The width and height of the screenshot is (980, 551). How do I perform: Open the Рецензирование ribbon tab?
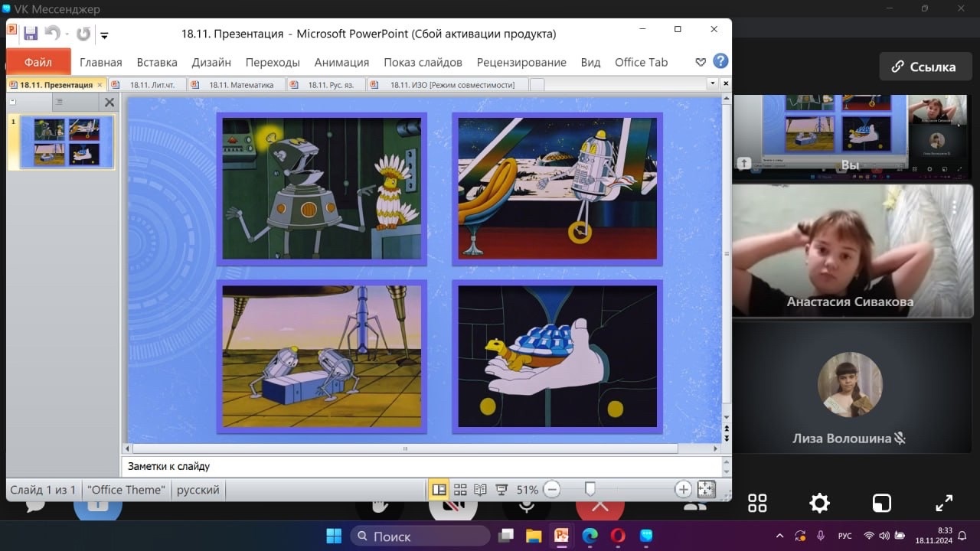tap(521, 63)
